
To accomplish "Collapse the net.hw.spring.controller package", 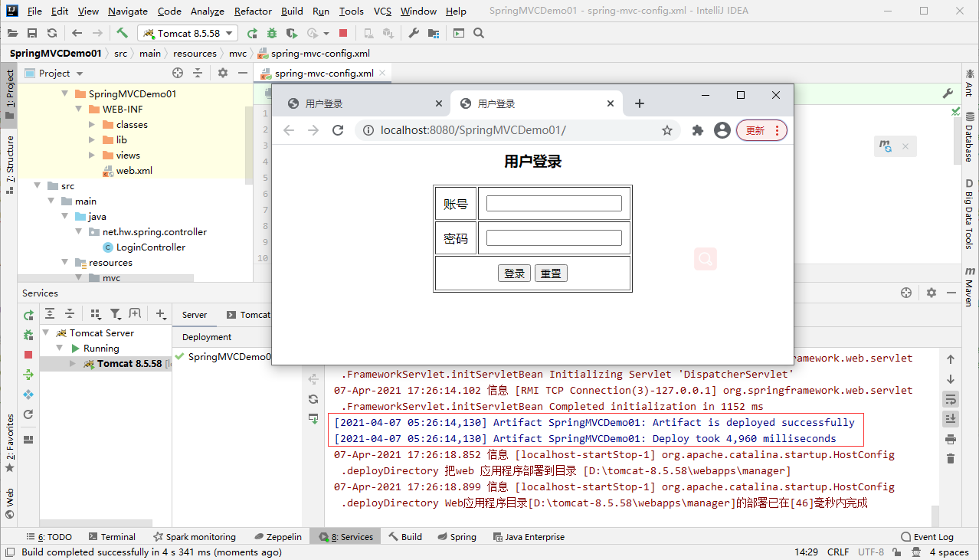I will point(78,232).
